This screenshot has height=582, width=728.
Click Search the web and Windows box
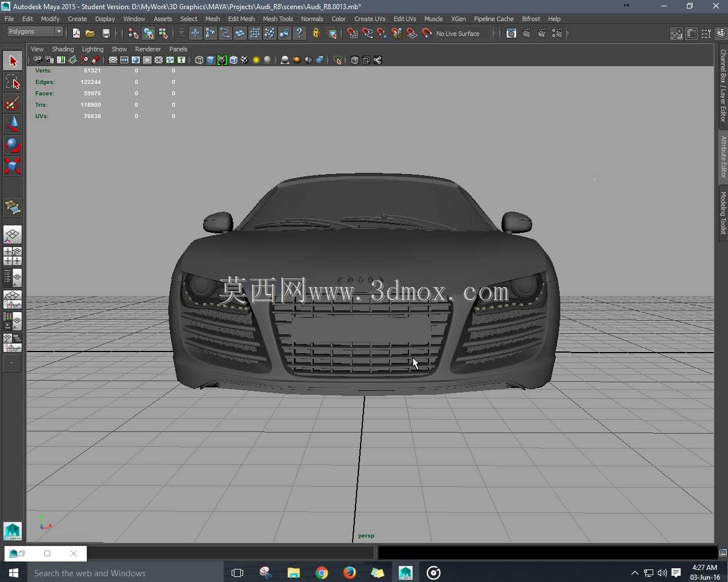coord(125,573)
